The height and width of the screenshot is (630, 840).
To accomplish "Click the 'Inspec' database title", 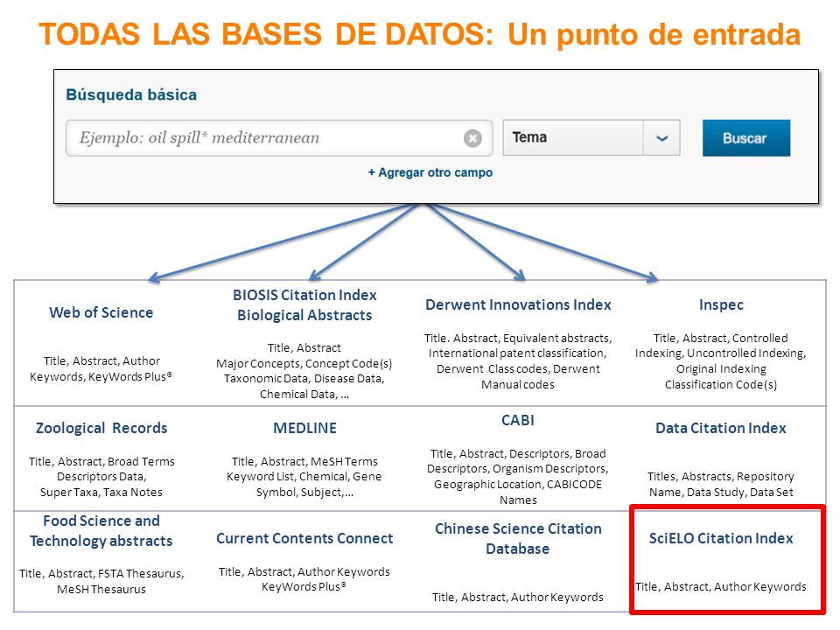I will coord(721,304).
